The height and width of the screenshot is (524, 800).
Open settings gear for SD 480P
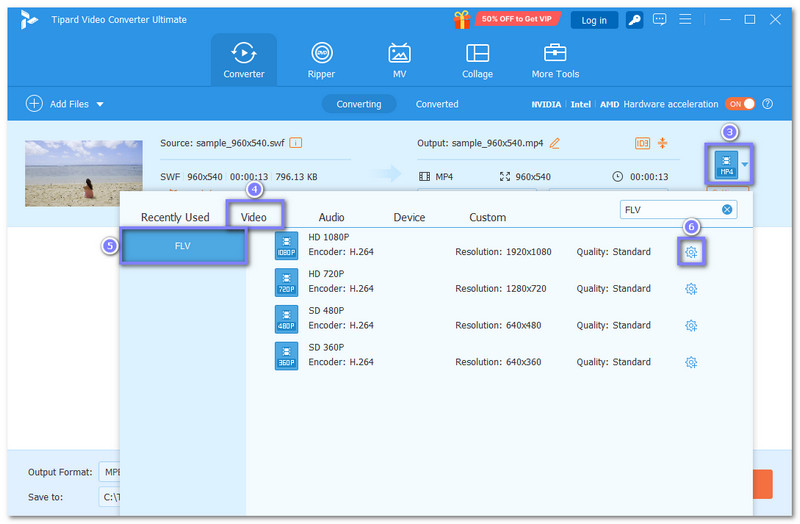[691, 326]
